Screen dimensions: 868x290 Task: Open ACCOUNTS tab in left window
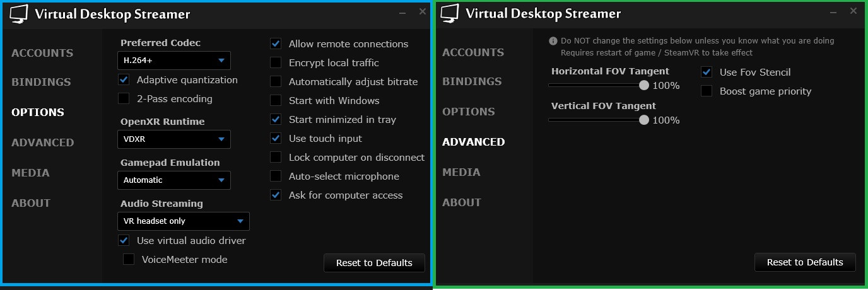42,53
